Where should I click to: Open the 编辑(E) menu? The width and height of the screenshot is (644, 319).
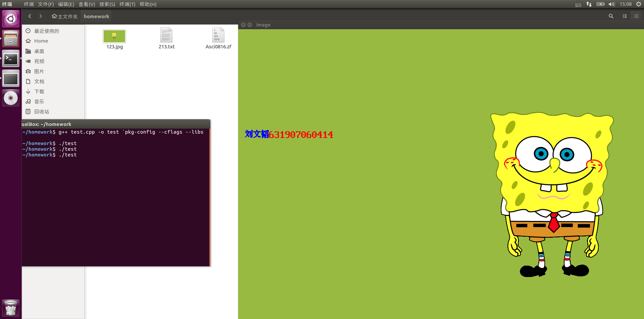tap(66, 4)
